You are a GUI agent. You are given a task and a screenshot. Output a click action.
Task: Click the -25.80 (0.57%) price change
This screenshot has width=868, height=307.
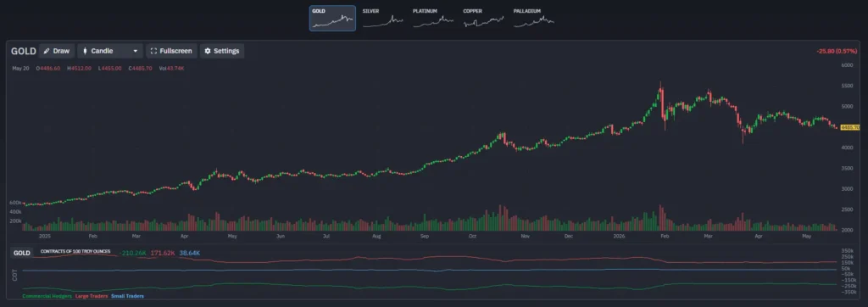tap(837, 52)
